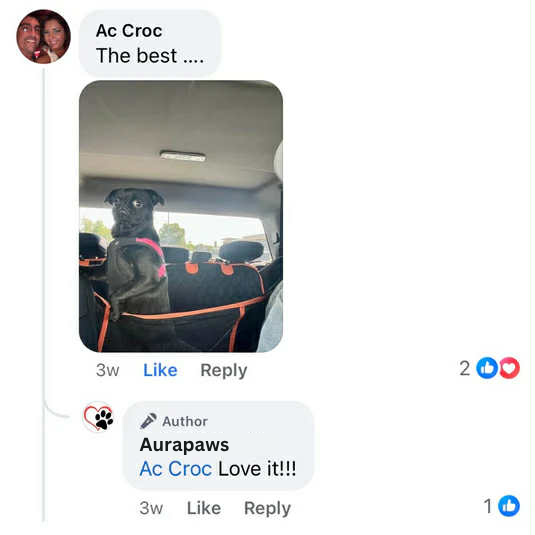Open Ac Croc's profile picture

[x=43, y=37]
